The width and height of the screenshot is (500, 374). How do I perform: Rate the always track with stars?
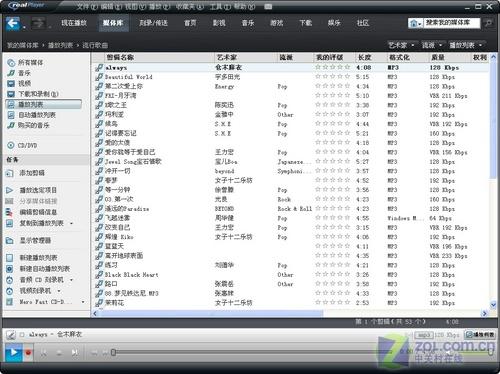333,67
